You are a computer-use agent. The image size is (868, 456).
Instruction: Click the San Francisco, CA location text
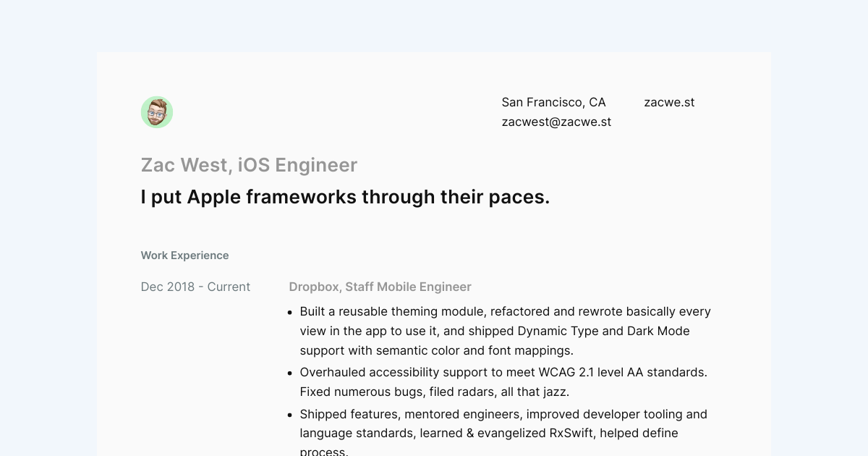pyautogui.click(x=553, y=102)
